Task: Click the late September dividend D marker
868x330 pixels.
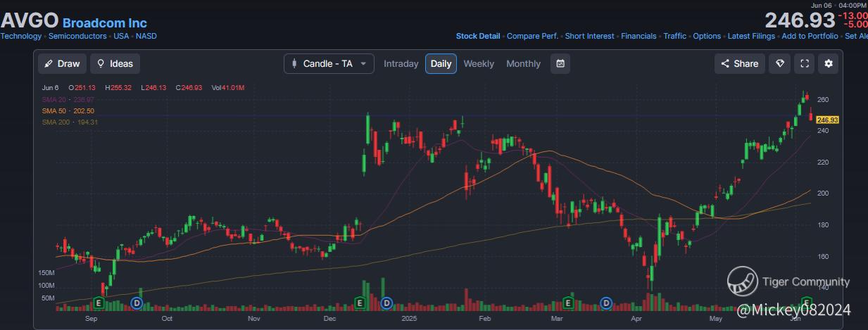Action: [x=137, y=303]
